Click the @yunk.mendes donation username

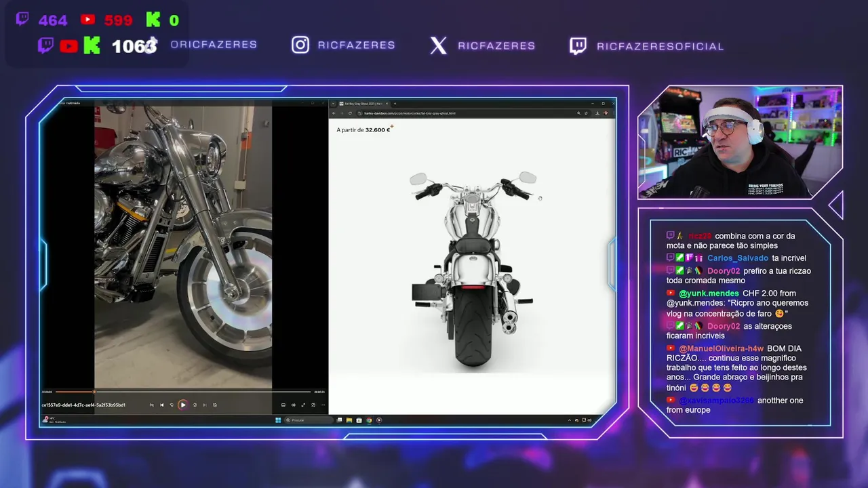point(709,293)
